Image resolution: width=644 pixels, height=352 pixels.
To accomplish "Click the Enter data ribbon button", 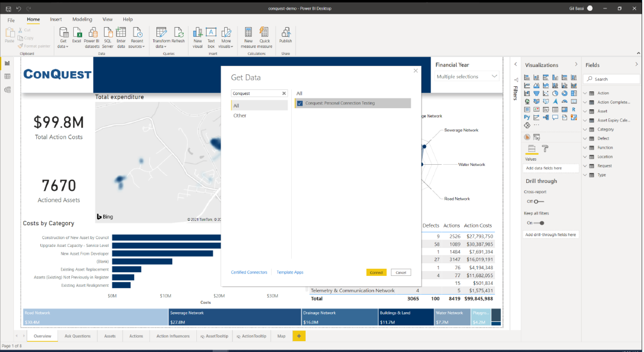I will click(x=121, y=38).
